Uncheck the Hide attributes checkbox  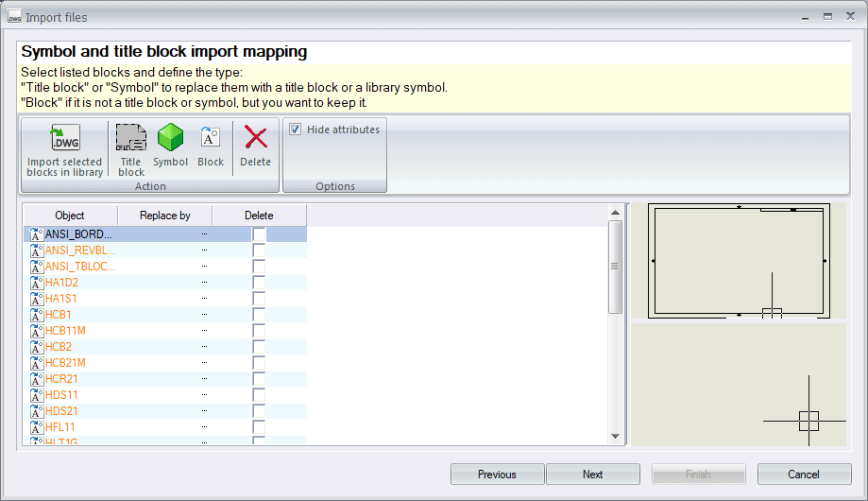pyautogui.click(x=296, y=130)
